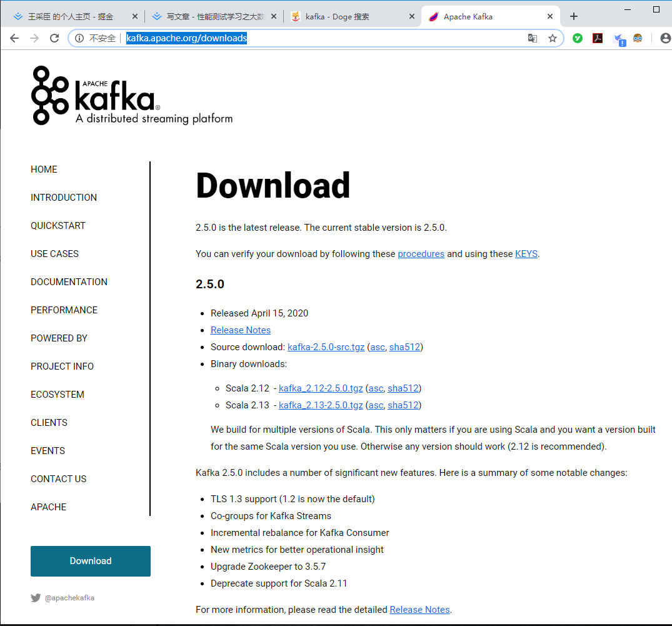672x626 pixels.
Task: Close the 王采臣 个人主页 tab
Action: (134, 16)
